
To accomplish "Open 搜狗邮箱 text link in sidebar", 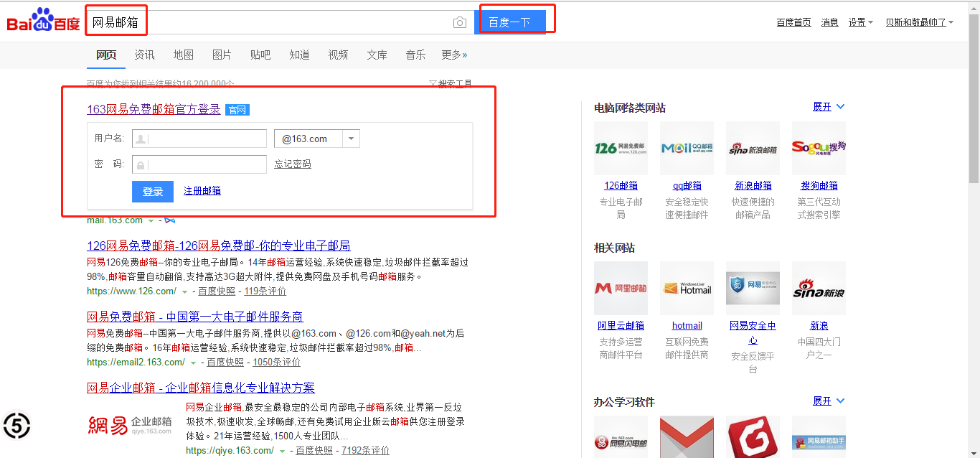I will point(819,185).
